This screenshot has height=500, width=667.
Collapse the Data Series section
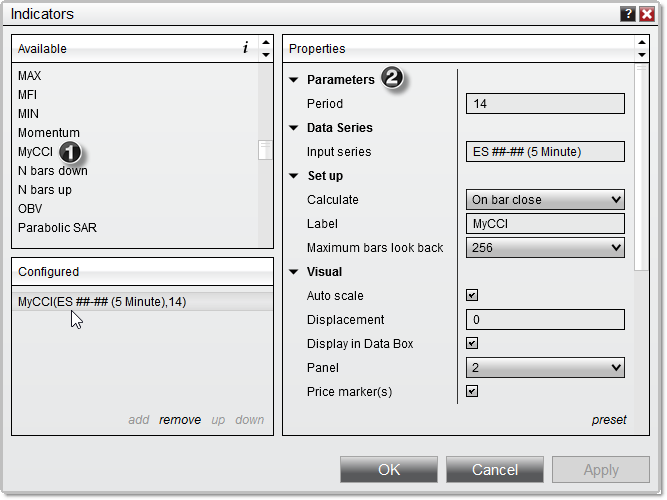[x=294, y=128]
